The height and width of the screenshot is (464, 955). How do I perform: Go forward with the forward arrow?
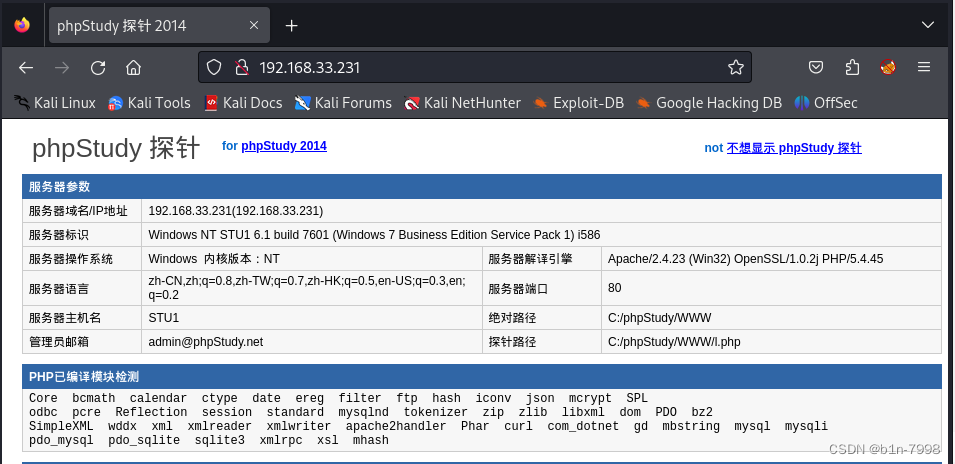[62, 67]
